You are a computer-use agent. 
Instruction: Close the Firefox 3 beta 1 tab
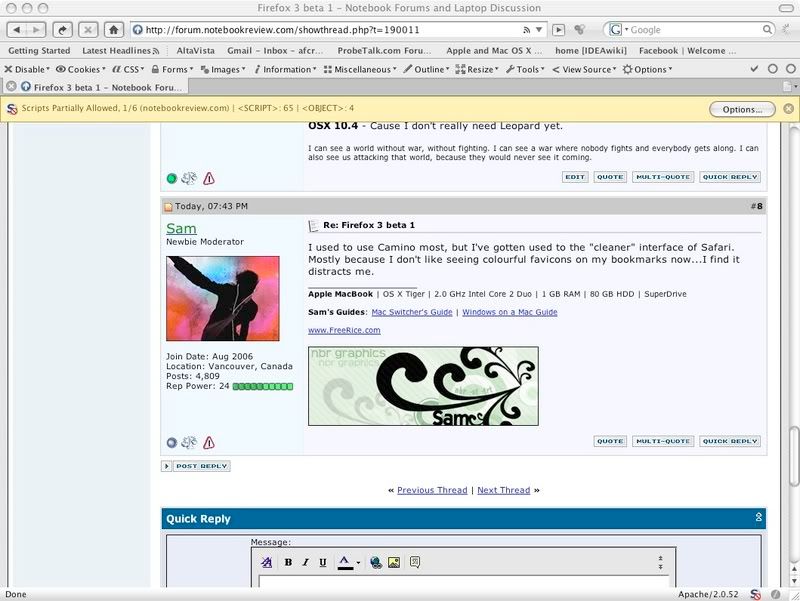coord(11,87)
